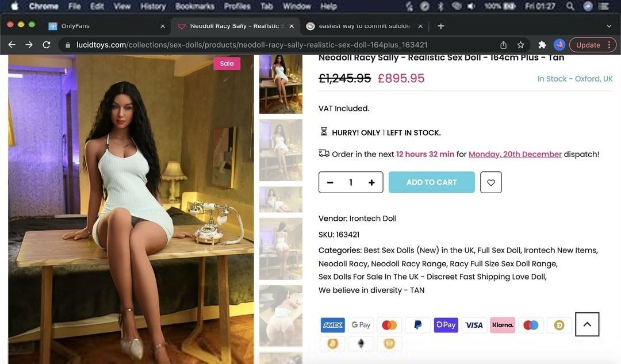Add product to wishlist heart icon
Screen dimensions: 621x364
(x=490, y=182)
